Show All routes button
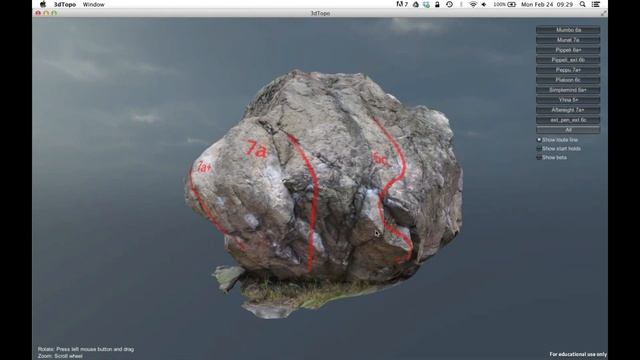The height and width of the screenshot is (360, 640). 568,130
